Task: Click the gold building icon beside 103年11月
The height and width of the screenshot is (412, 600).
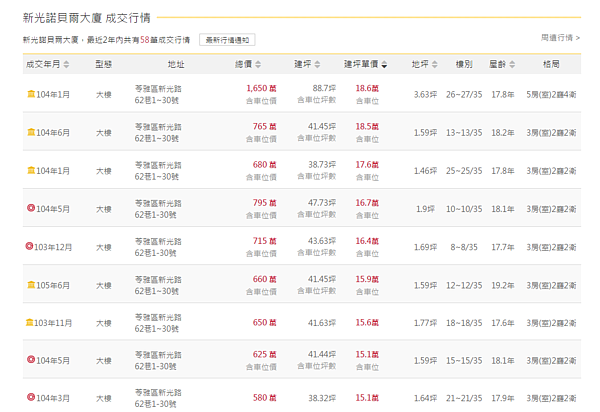Action: click(29, 322)
